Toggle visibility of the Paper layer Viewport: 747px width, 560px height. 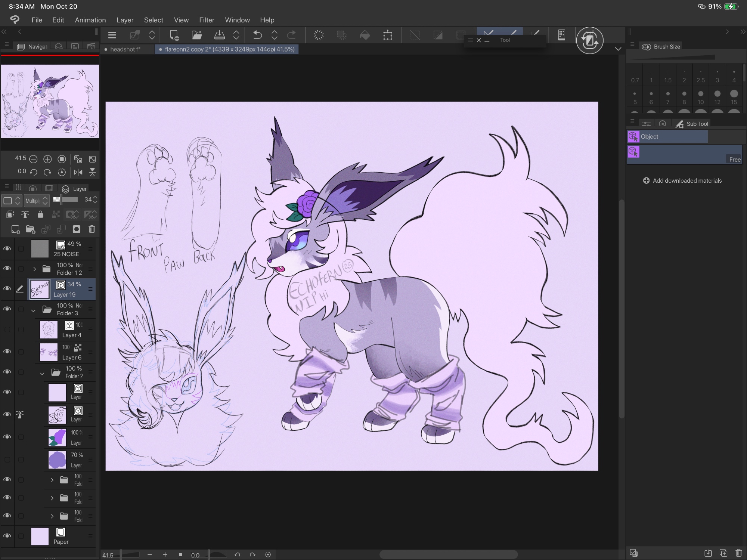pyautogui.click(x=7, y=536)
